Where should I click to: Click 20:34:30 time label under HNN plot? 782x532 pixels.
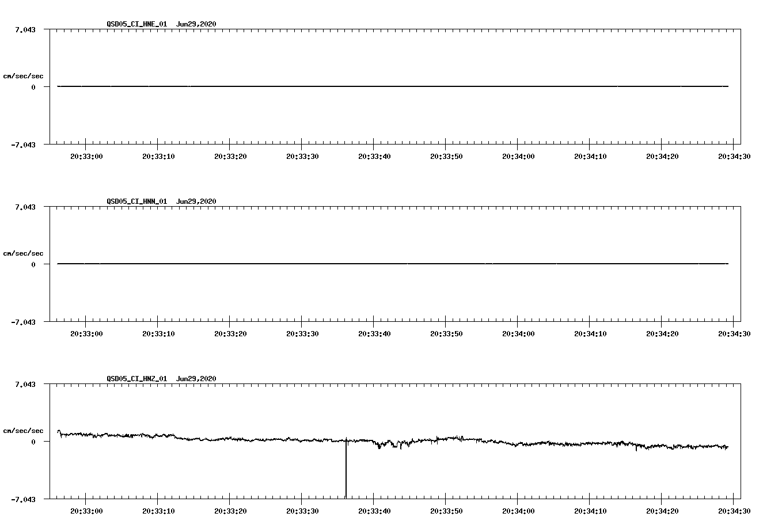point(734,333)
